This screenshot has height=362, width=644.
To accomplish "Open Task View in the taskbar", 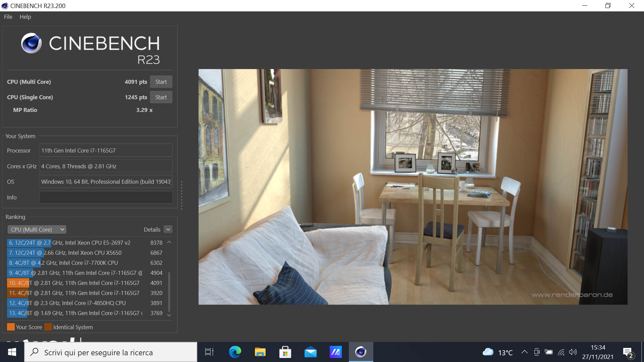I will (209, 352).
